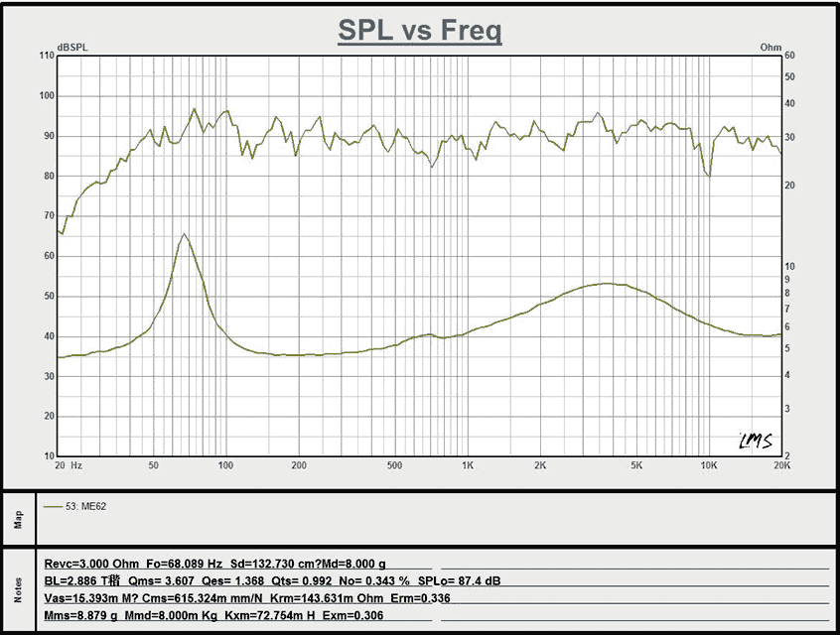
Task: Select the "Erm=0.336" value
Action: (421, 598)
